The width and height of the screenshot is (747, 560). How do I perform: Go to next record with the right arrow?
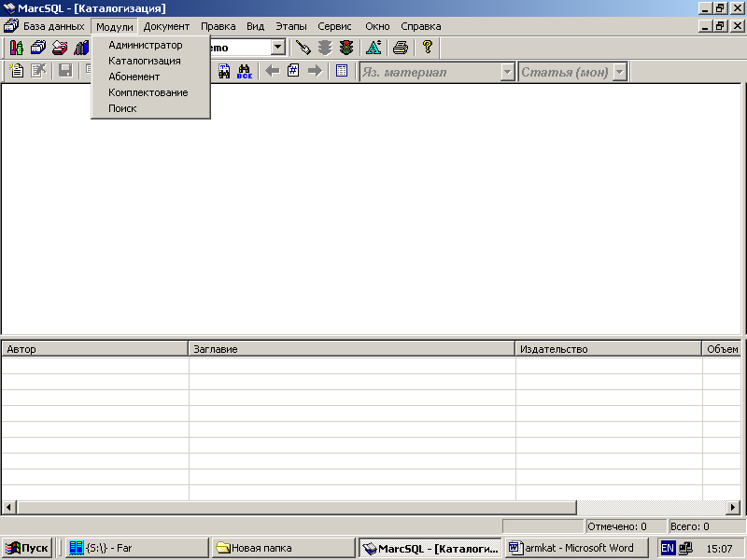click(x=315, y=72)
